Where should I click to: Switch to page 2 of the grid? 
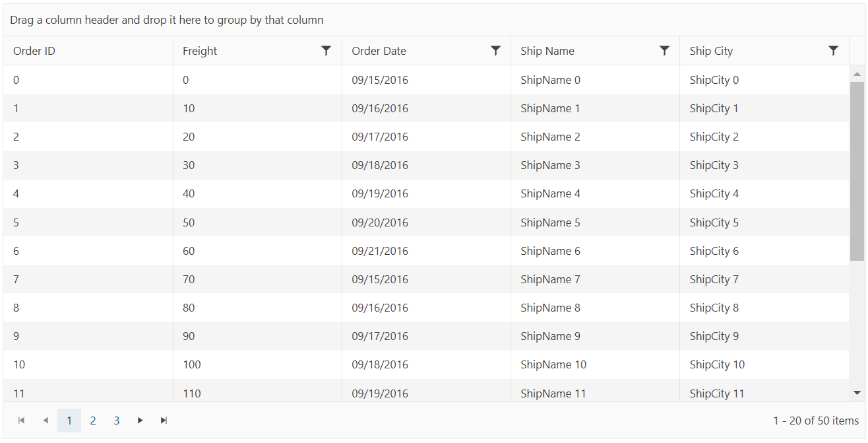[x=93, y=421]
